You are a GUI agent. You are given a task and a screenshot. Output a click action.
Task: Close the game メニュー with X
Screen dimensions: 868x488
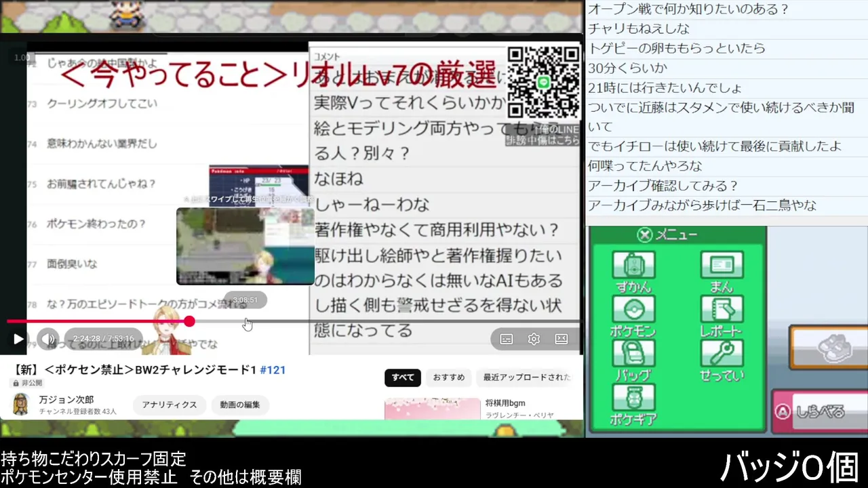(x=645, y=235)
